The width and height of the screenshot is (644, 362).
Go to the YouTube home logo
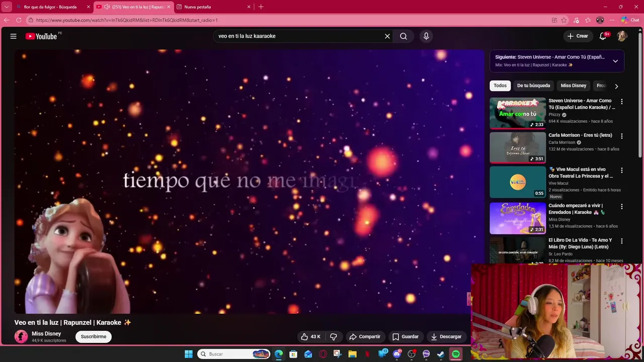point(41,36)
